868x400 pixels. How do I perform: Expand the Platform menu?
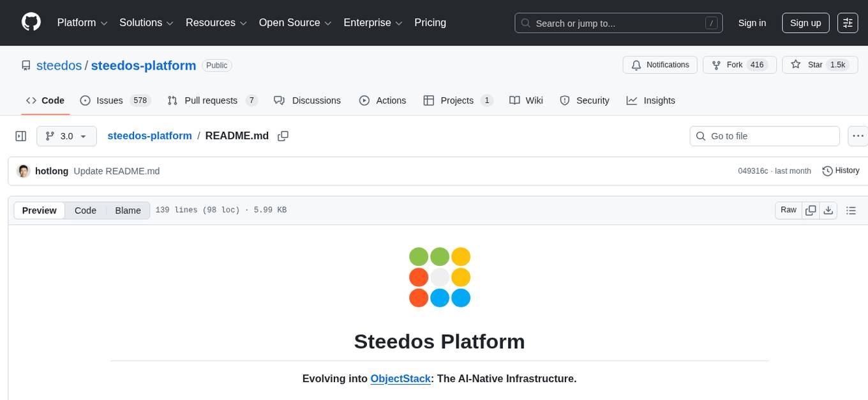pyautogui.click(x=81, y=22)
